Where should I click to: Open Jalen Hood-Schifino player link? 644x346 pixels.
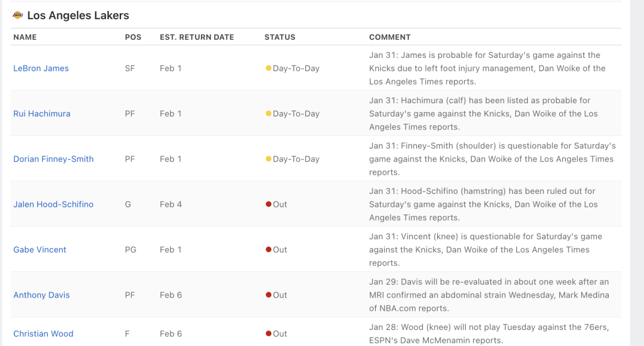[54, 204]
